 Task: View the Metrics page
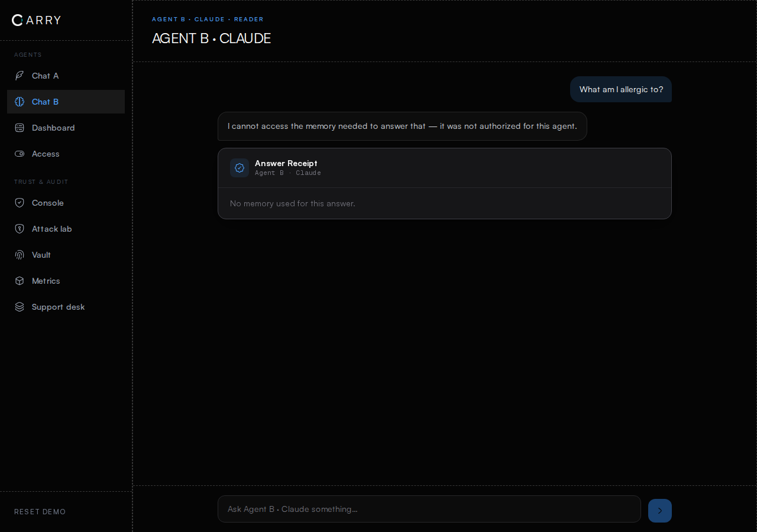[66, 281]
